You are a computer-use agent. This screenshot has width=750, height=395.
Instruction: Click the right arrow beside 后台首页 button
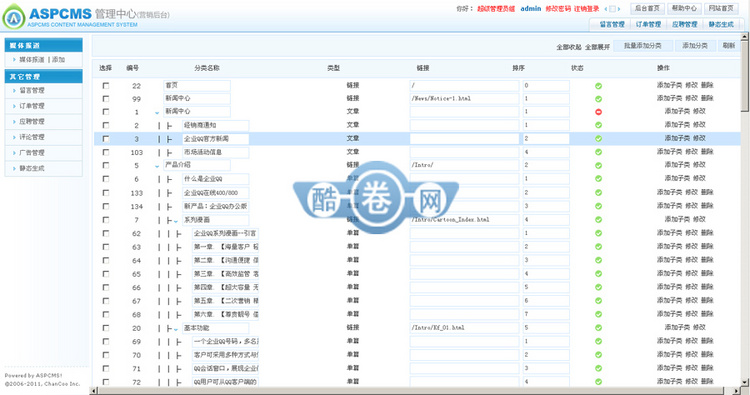pyautogui.click(x=618, y=9)
